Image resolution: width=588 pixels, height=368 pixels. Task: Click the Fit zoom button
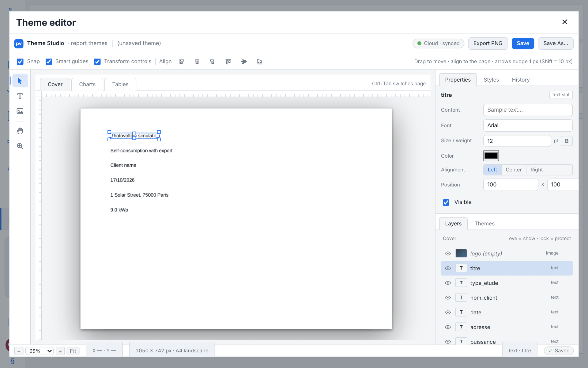pyautogui.click(x=73, y=351)
